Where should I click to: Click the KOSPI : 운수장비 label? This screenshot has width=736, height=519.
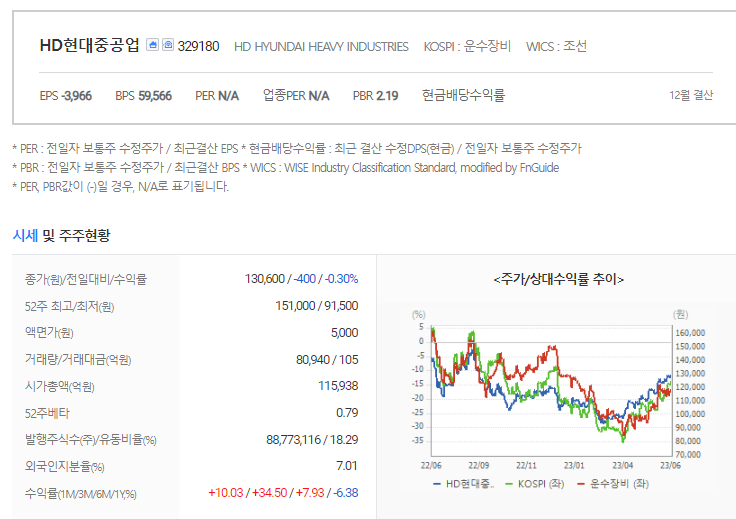coord(467,46)
